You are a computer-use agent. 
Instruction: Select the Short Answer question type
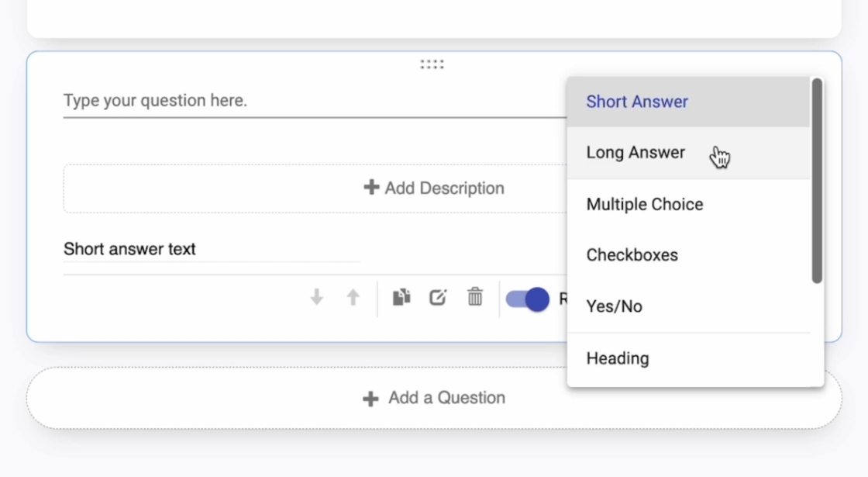(637, 102)
